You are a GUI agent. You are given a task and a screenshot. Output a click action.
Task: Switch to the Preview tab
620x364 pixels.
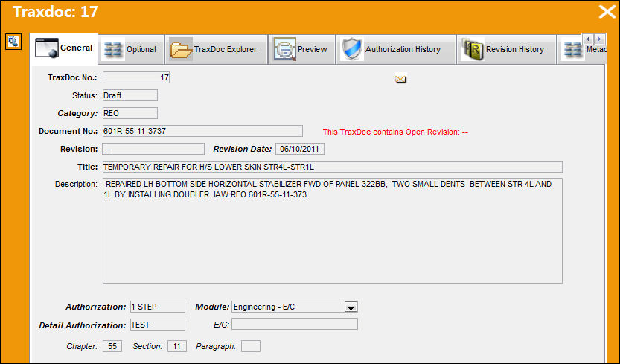[x=301, y=49]
